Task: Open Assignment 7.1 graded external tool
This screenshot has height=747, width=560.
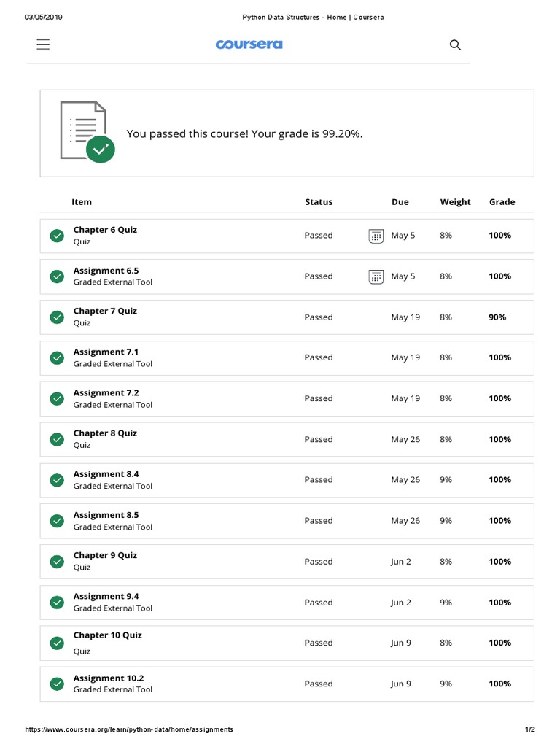Action: pos(106,352)
